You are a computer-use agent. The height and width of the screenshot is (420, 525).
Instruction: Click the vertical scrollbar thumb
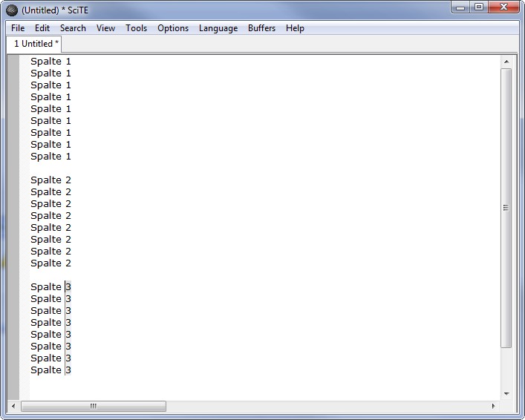point(506,208)
